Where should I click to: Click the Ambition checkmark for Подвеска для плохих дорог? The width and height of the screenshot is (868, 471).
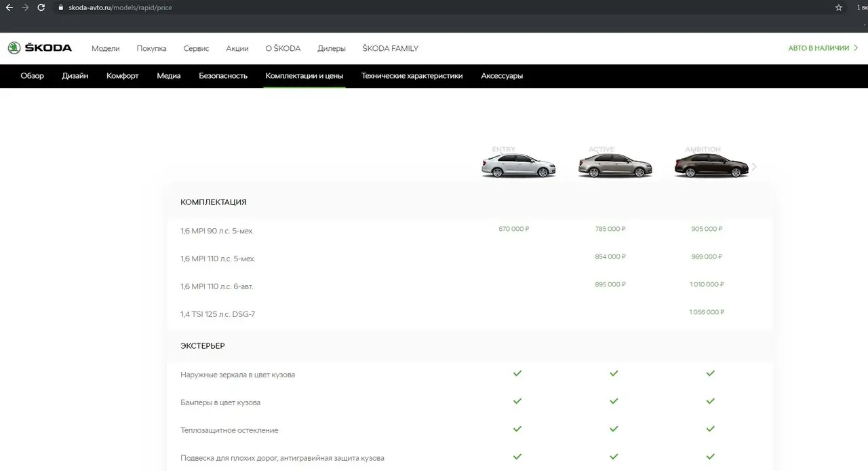(x=711, y=457)
